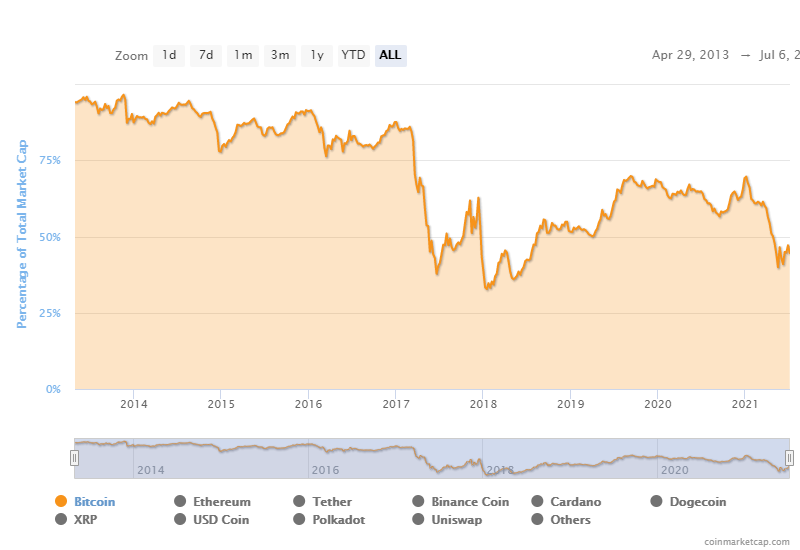Click the Polkadot legend dot
800x550 pixels.
point(300,520)
